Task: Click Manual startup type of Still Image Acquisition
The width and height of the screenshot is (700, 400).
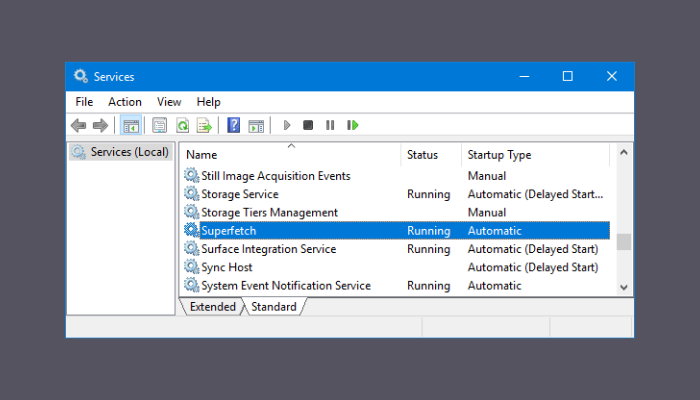Action: [x=487, y=176]
